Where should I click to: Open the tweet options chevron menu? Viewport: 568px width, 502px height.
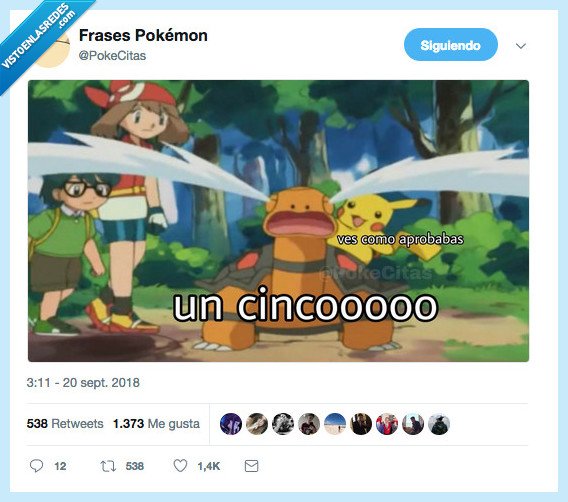[521, 46]
